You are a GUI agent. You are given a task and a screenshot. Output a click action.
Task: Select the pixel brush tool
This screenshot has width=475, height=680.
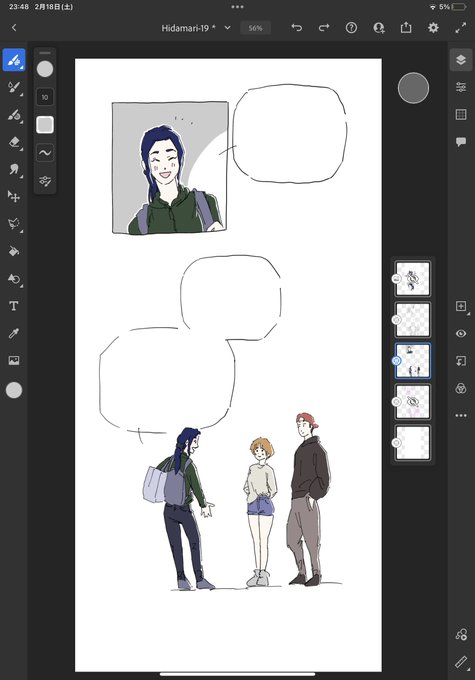tap(14, 60)
